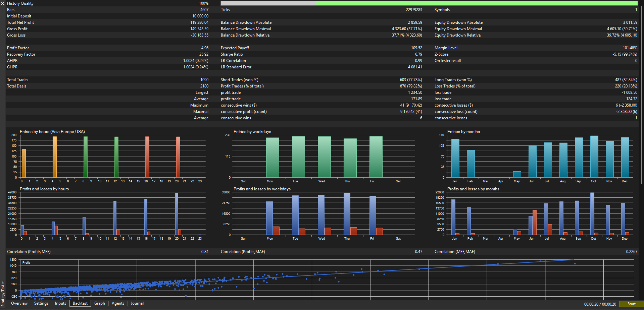Close the Strategy Tester panel

(x=3, y=3)
